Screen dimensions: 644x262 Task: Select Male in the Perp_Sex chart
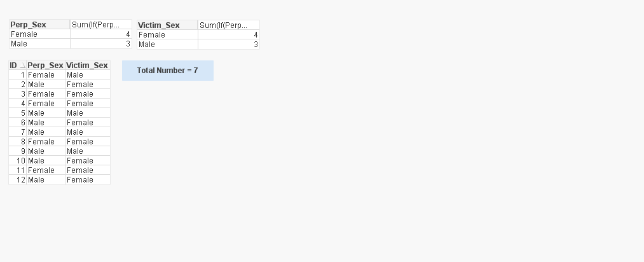pyautogui.click(x=20, y=44)
